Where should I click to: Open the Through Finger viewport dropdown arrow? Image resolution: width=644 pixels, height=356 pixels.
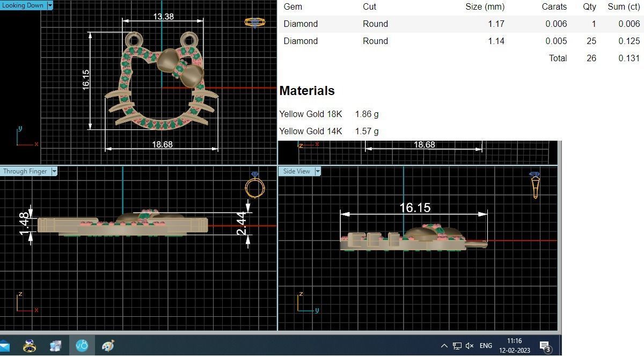coord(54,171)
